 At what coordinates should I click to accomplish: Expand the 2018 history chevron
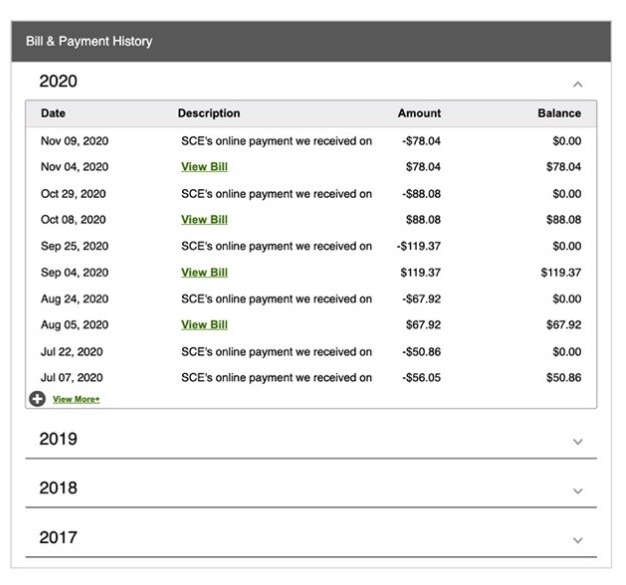(577, 490)
